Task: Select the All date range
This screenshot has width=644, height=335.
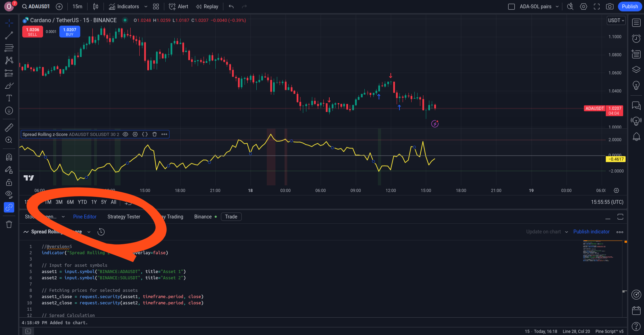Action: point(114,202)
